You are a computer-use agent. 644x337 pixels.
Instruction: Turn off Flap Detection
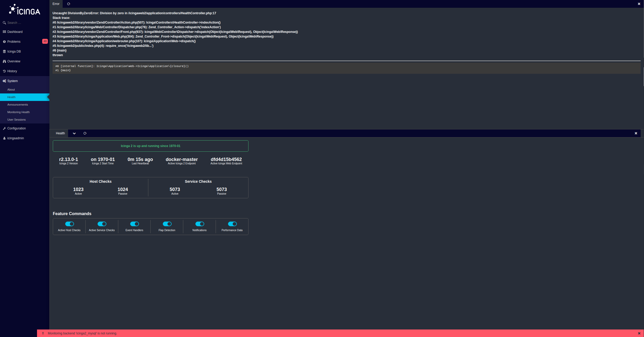167,224
